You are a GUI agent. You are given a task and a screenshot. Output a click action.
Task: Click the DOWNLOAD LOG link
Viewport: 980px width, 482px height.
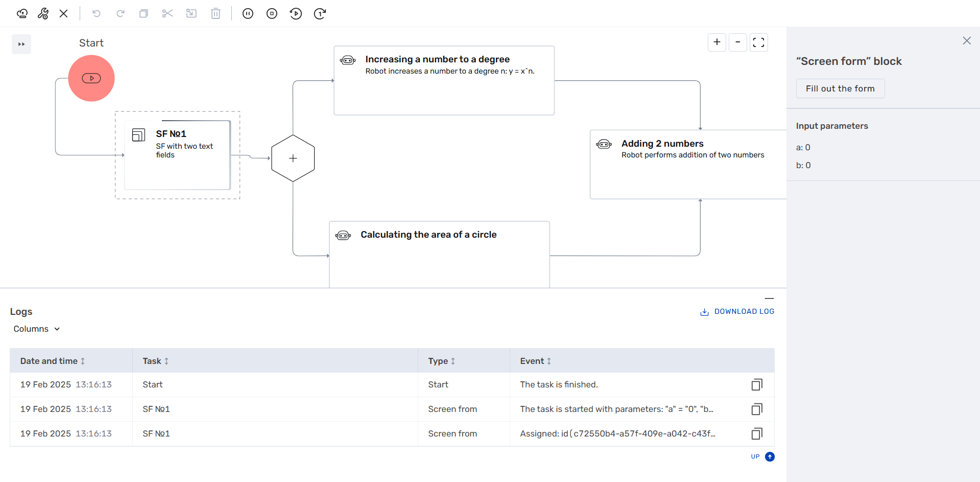coord(737,312)
